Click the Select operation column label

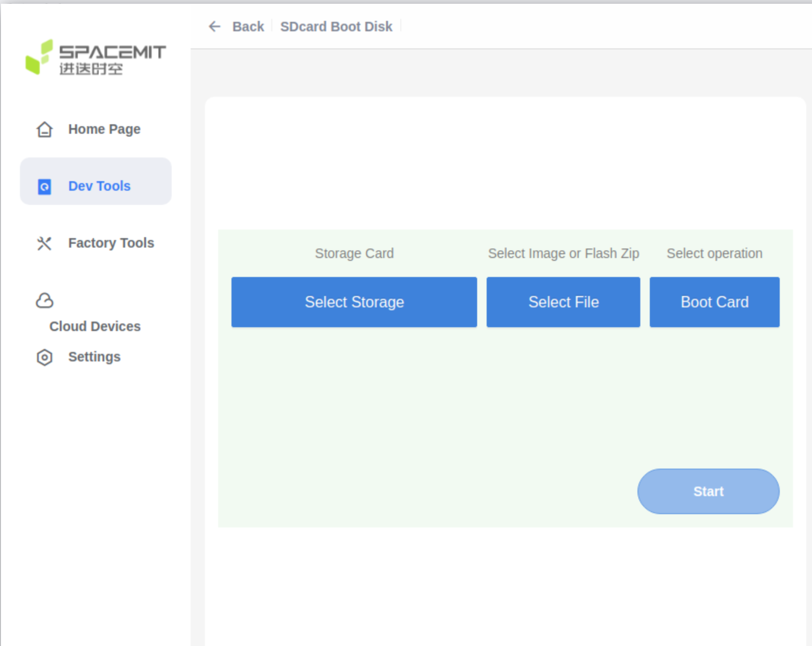click(714, 253)
